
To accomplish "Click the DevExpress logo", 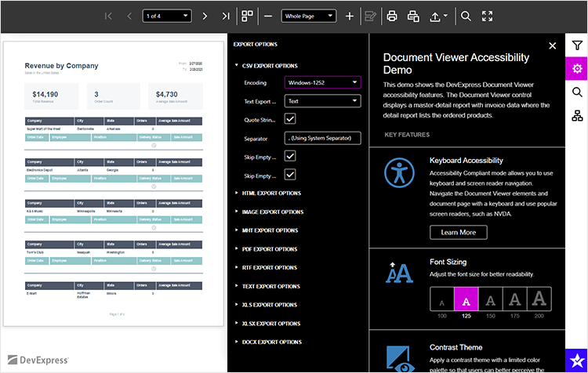I will pos(38,360).
